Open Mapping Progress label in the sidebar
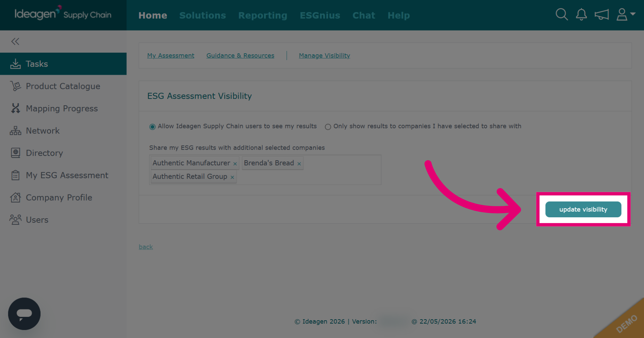The width and height of the screenshot is (644, 338). (x=62, y=109)
